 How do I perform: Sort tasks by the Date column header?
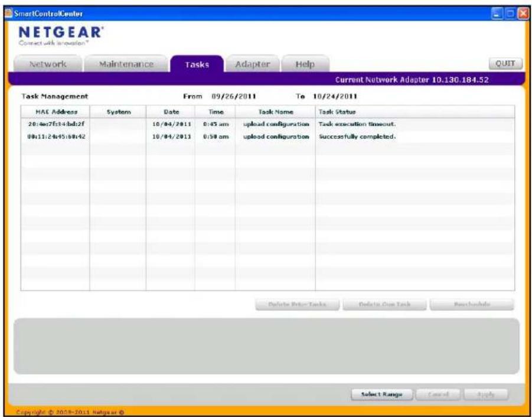171,112
